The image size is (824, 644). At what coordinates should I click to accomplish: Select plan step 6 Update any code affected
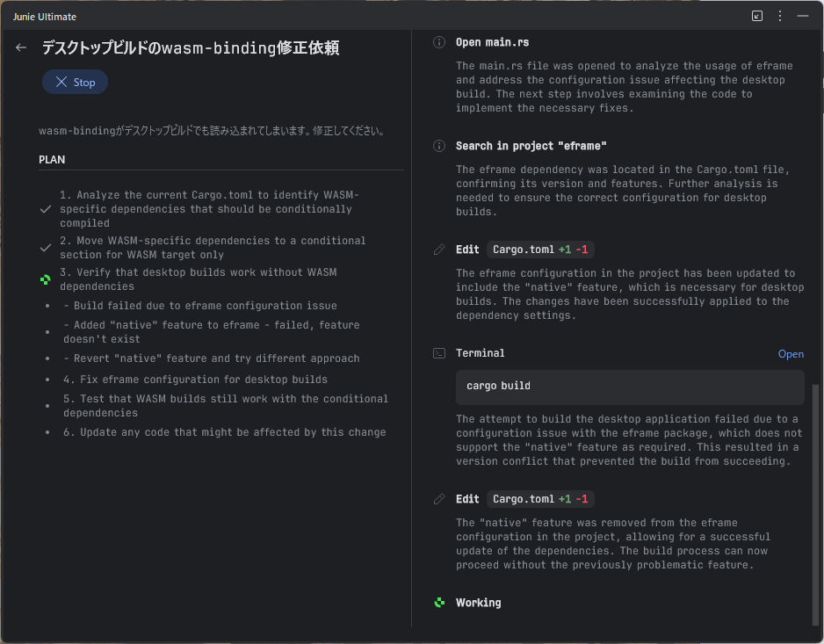[x=224, y=432]
